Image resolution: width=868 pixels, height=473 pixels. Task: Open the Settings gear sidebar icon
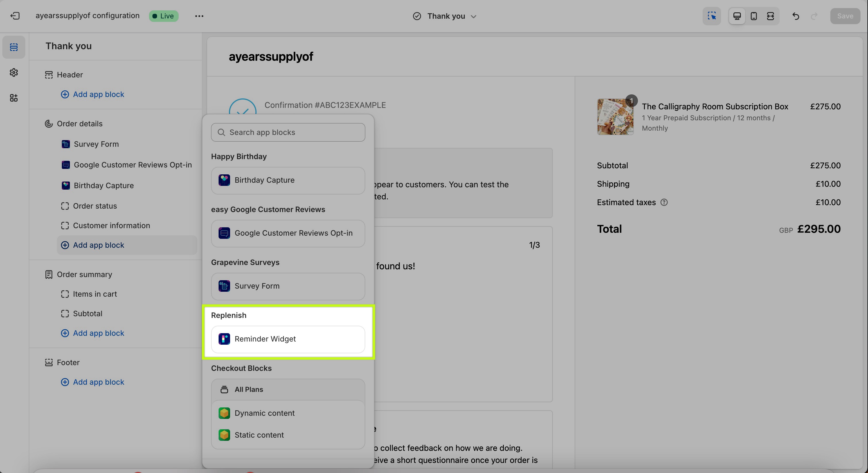(x=14, y=73)
